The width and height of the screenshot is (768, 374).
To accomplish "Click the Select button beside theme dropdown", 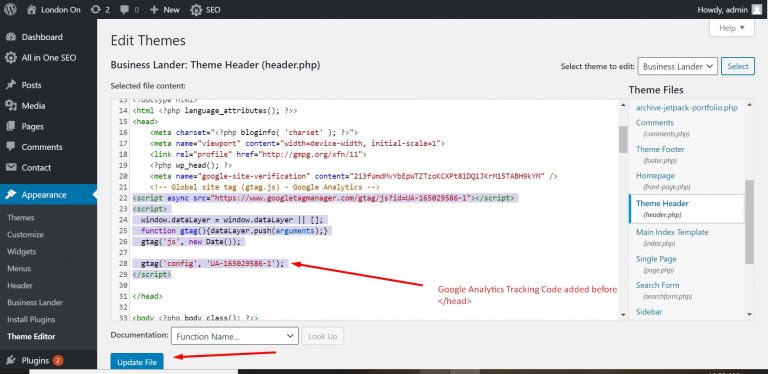I will (x=738, y=67).
